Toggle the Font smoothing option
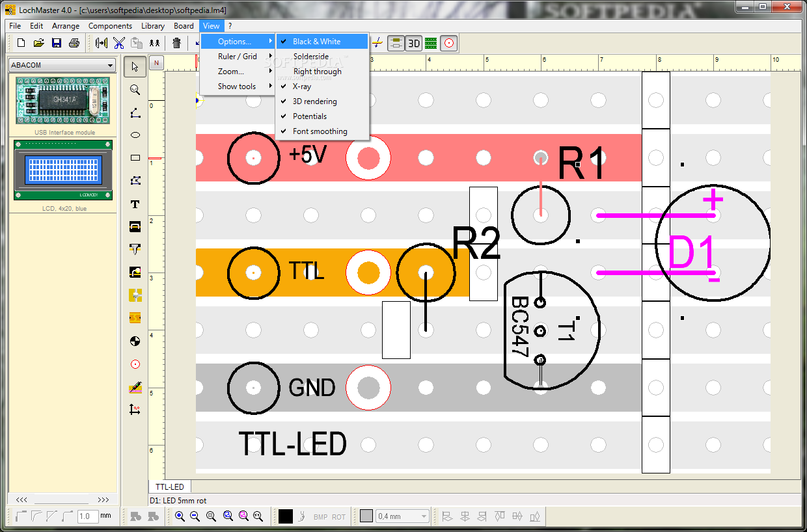807x532 pixels. pos(323,131)
